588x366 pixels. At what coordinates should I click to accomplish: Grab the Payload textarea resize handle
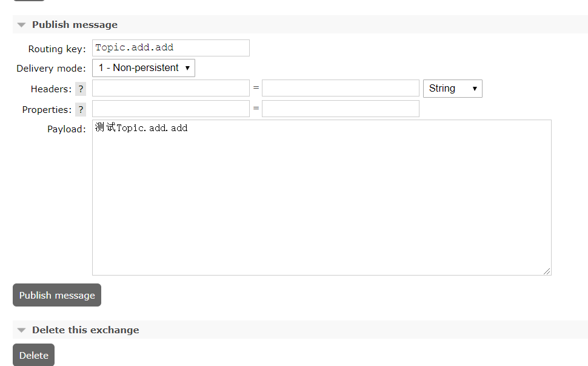[x=547, y=271]
